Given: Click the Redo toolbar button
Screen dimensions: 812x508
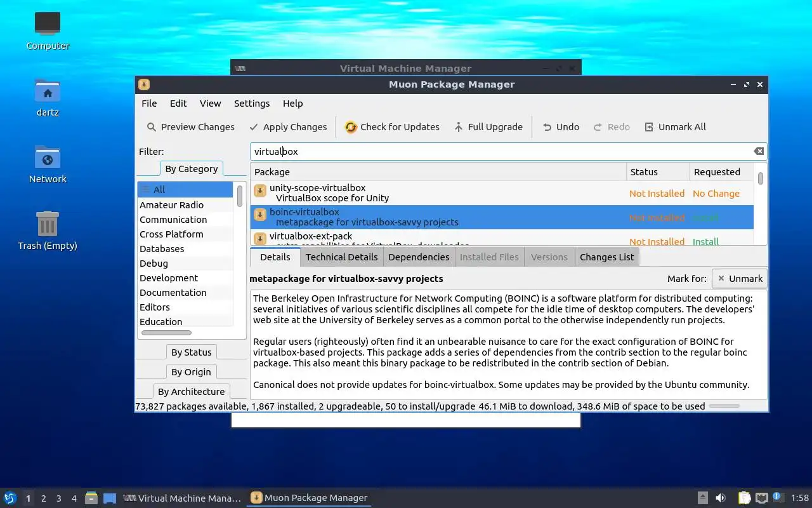Looking at the screenshot, I should pos(612,127).
